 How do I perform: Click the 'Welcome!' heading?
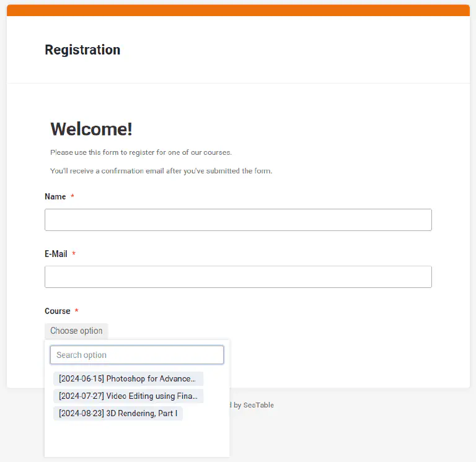click(x=91, y=129)
